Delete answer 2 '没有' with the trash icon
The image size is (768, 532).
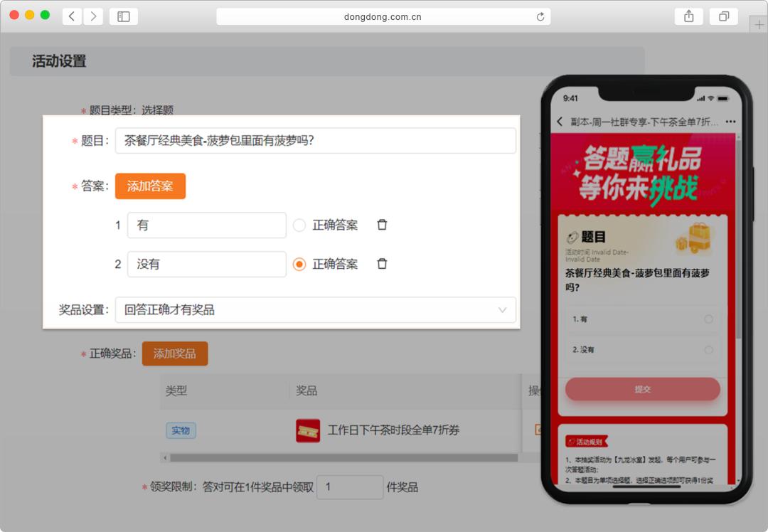pos(382,264)
